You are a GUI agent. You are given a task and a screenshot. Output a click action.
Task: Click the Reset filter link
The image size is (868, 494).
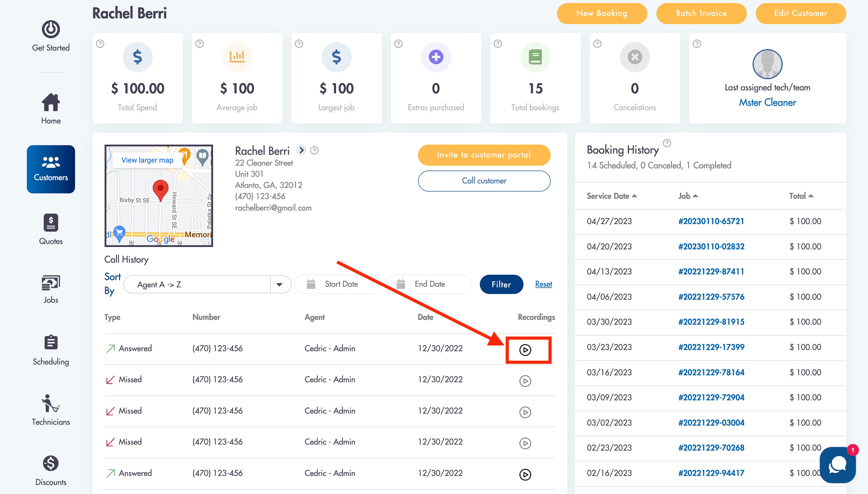[543, 284]
